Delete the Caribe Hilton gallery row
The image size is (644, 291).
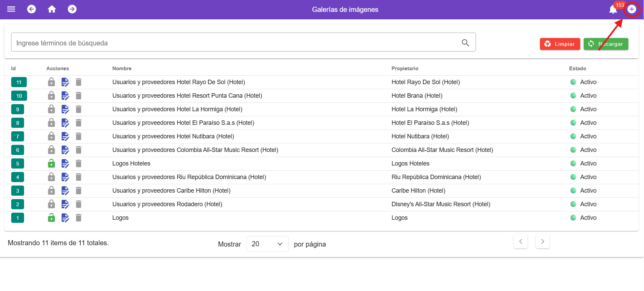[79, 191]
